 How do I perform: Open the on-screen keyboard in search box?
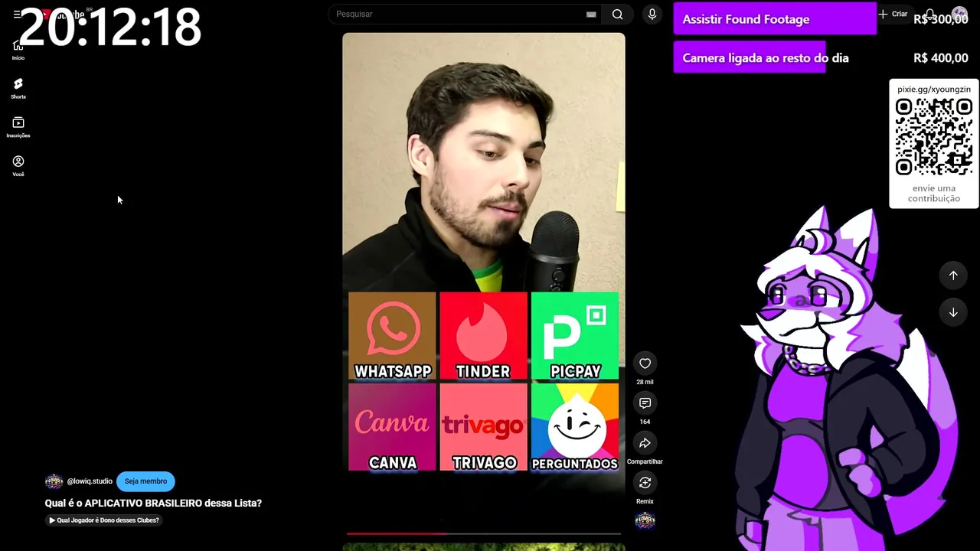pos(591,14)
